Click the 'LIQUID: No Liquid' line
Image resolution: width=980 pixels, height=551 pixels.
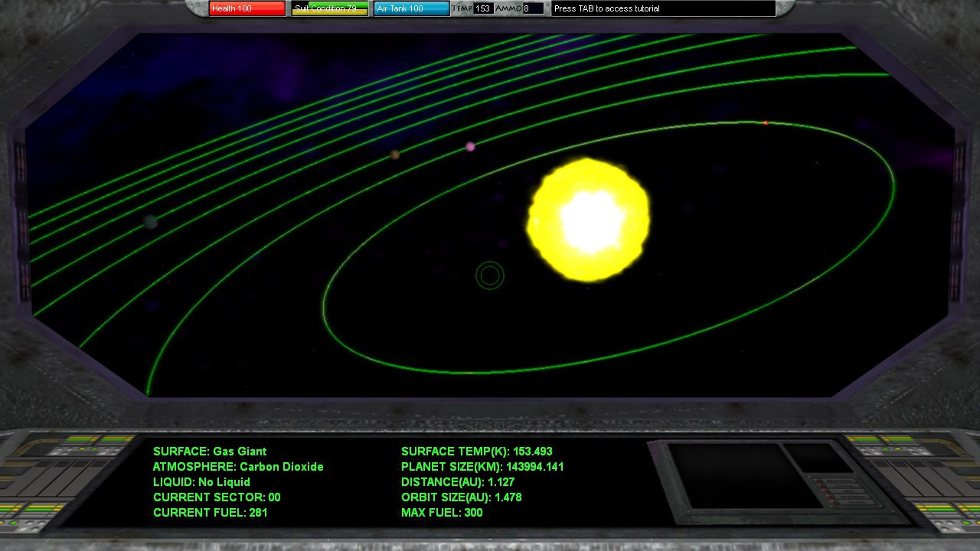201,482
